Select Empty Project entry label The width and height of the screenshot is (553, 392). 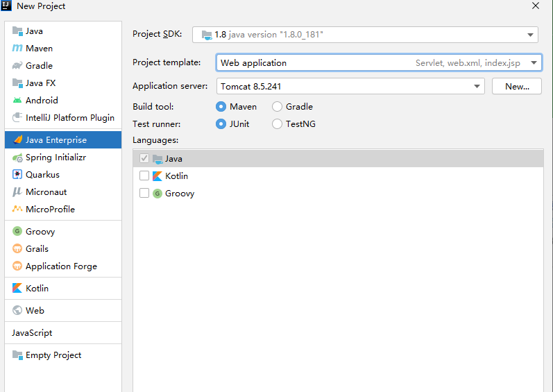(53, 355)
